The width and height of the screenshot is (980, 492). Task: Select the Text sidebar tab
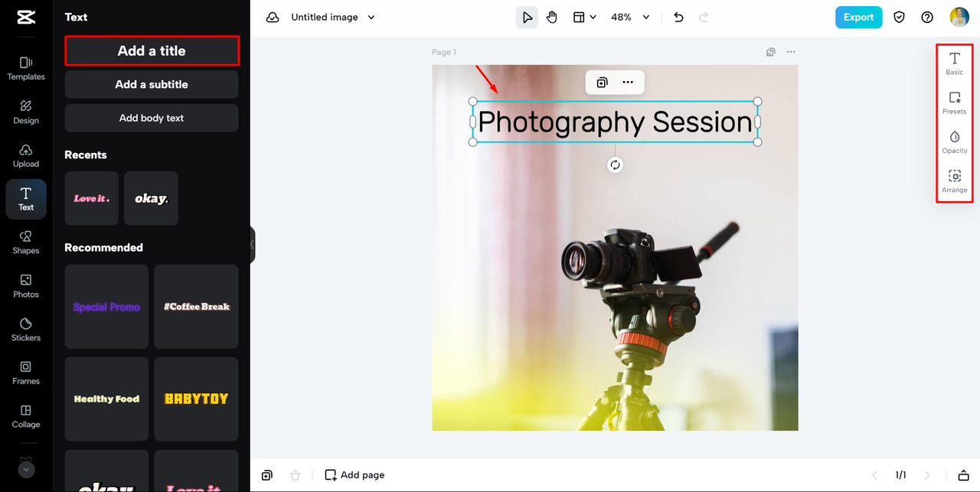tap(26, 199)
